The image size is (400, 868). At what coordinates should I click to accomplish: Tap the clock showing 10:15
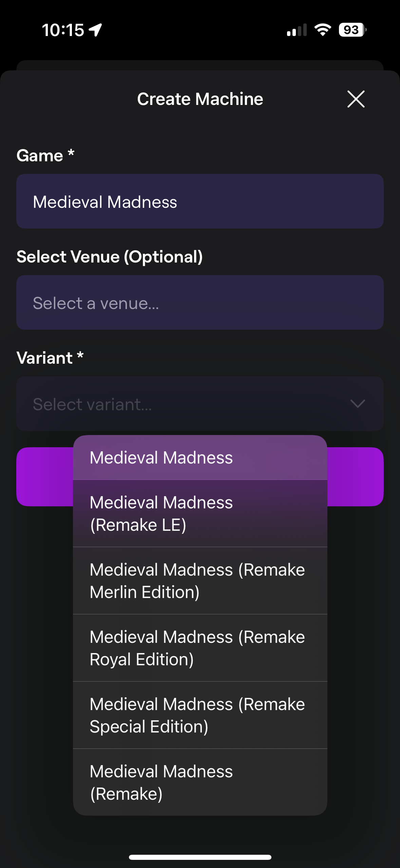pyautogui.click(x=63, y=30)
